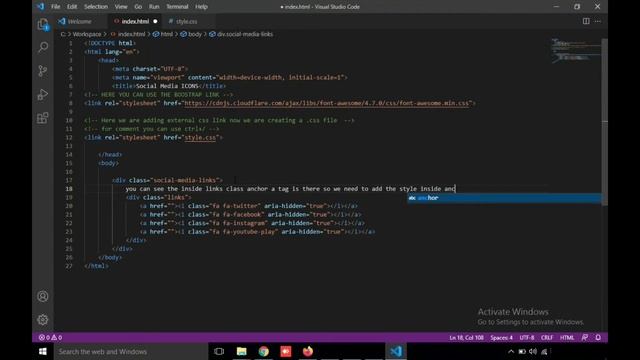640x360 pixels.
Task: Open Task View on the taskbar
Action: pyautogui.click(x=219, y=351)
